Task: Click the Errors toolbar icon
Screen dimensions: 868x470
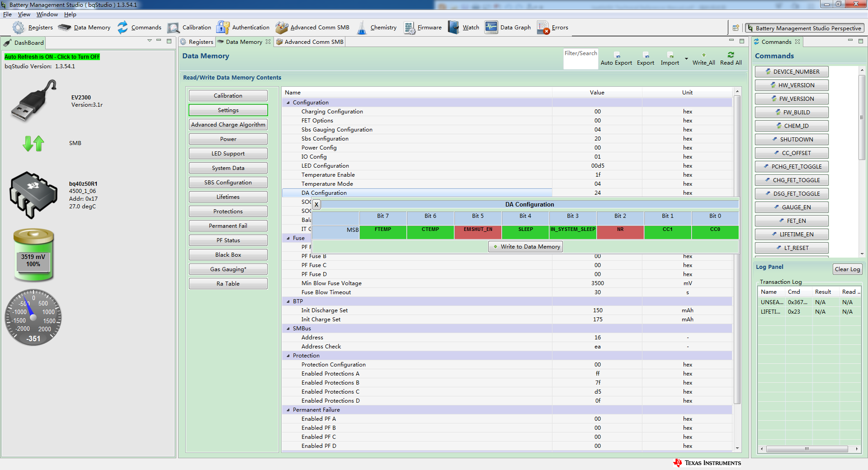Action: click(x=543, y=28)
